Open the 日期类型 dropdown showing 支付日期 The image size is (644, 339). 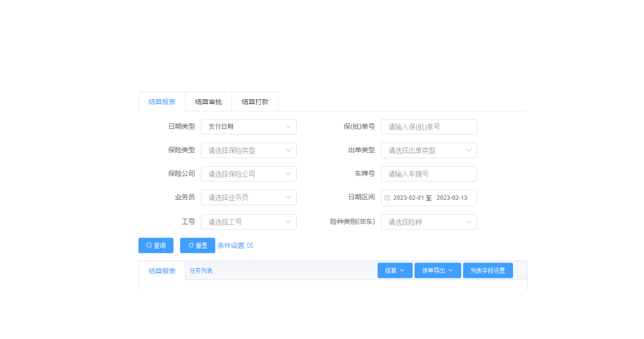[248, 127]
